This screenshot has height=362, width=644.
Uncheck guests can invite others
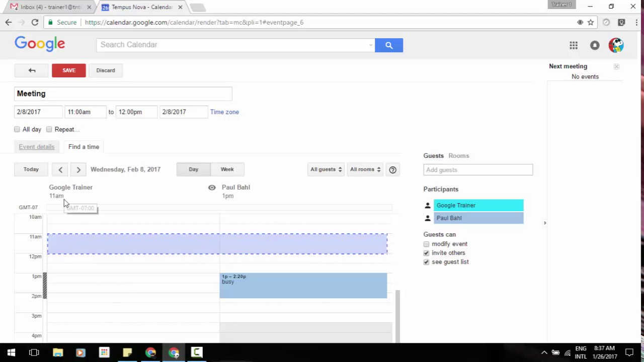[426, 253]
